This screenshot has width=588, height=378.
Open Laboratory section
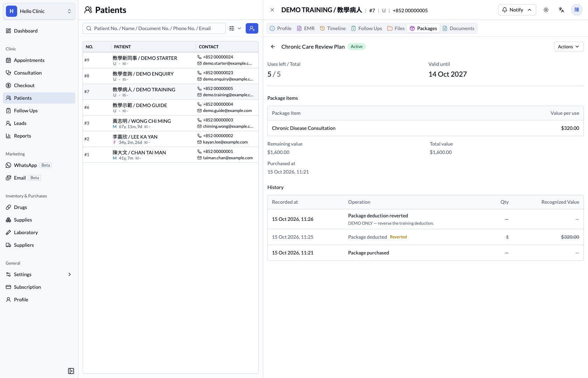(x=39, y=232)
